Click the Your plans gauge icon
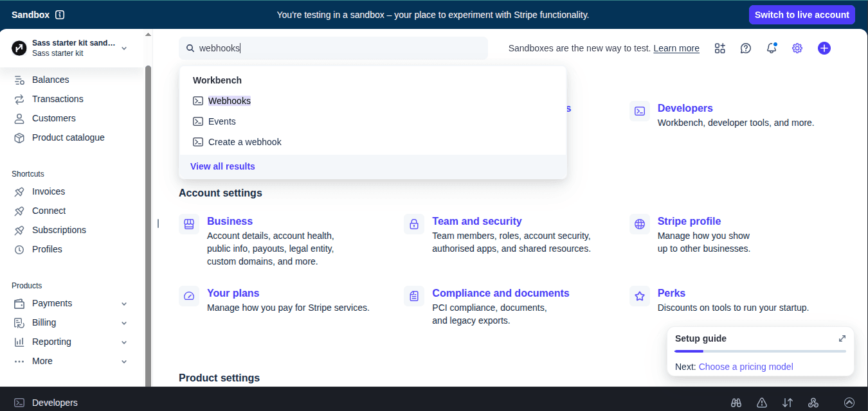Image resolution: width=868 pixels, height=411 pixels. point(189,296)
